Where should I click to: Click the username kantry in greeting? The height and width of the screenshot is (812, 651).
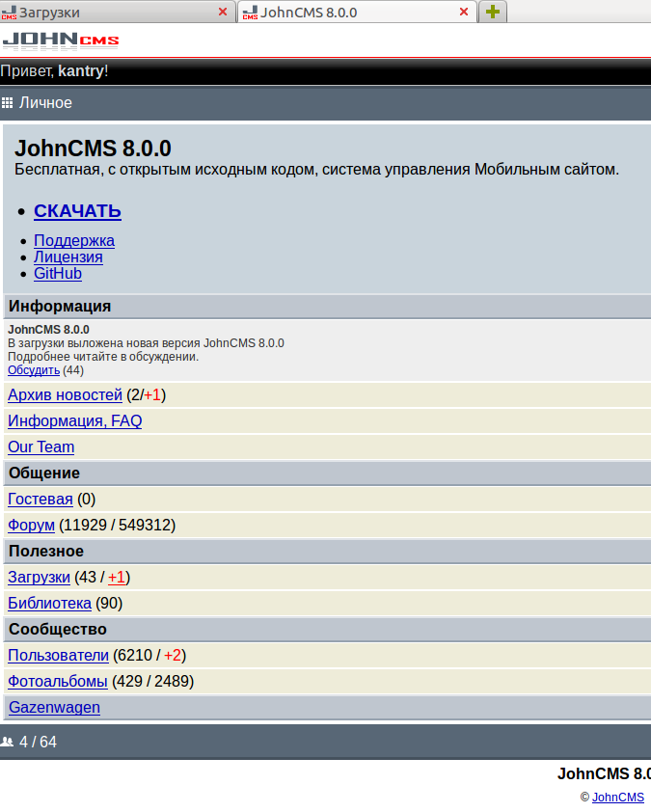[x=81, y=71]
